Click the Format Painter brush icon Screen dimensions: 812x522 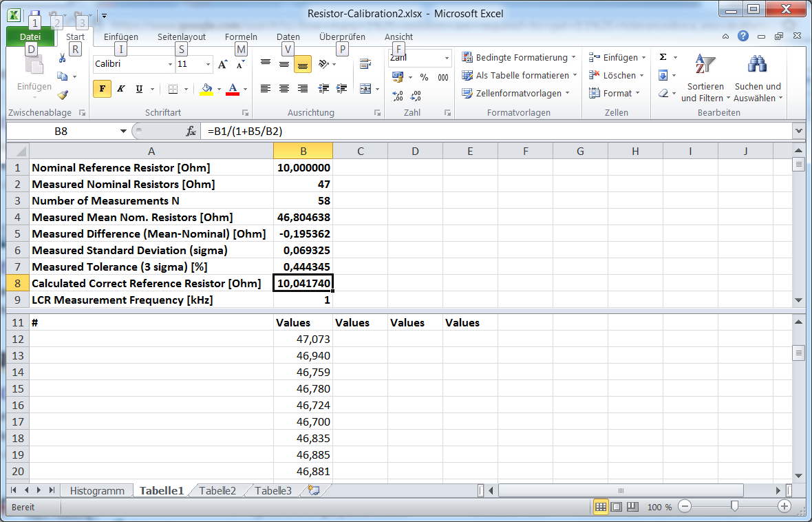click(63, 95)
